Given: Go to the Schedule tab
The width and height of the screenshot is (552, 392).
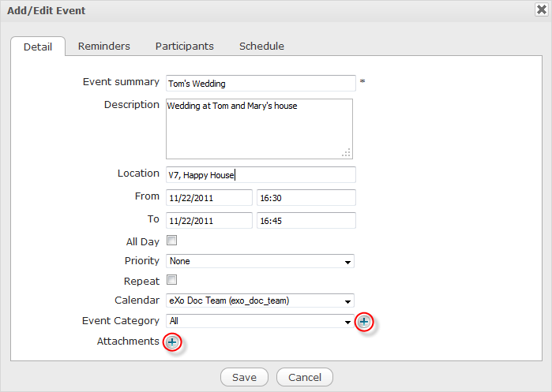Looking at the screenshot, I should (261, 47).
